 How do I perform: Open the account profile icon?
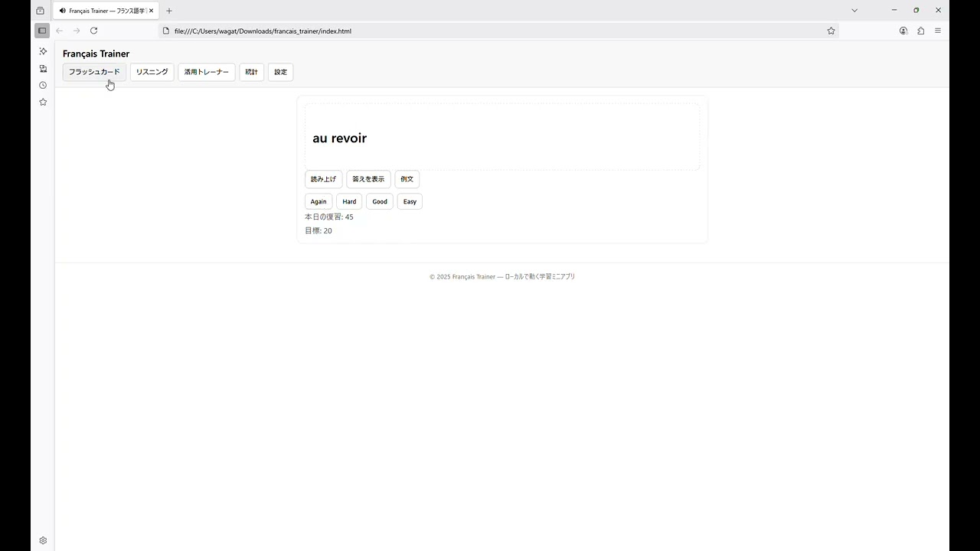(x=903, y=31)
